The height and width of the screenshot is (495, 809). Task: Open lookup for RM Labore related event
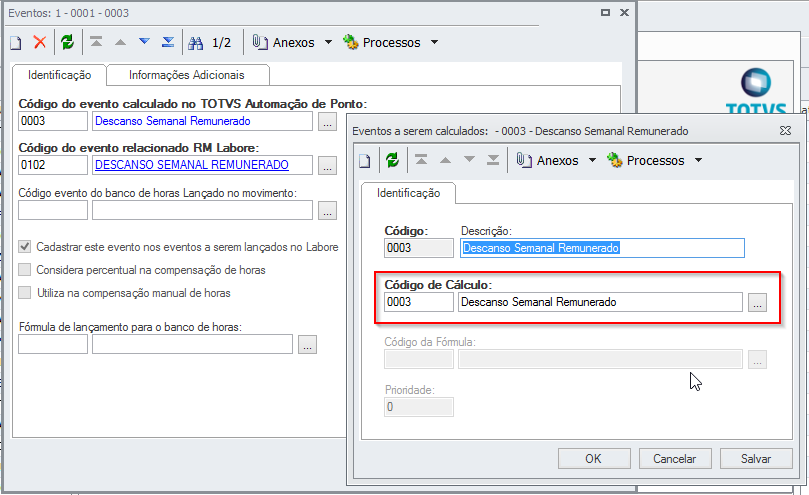click(x=327, y=166)
